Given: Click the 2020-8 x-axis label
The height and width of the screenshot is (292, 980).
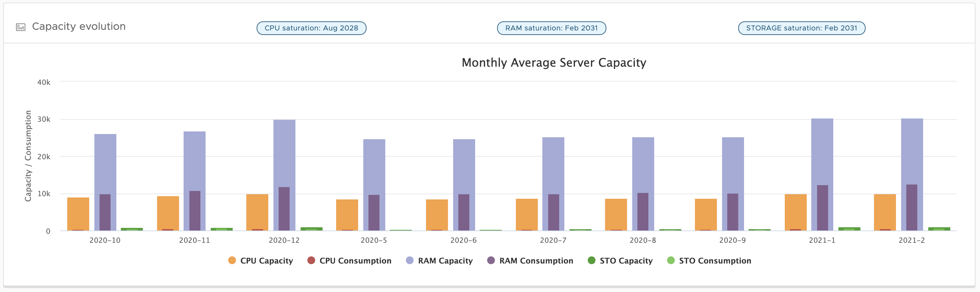Looking at the screenshot, I should click(x=643, y=240).
